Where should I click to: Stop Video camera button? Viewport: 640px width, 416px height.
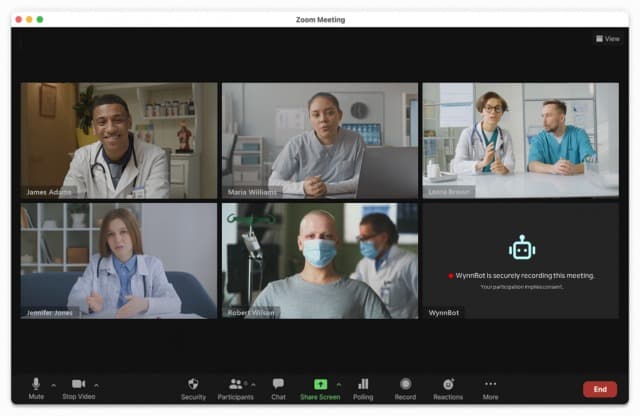tap(79, 388)
